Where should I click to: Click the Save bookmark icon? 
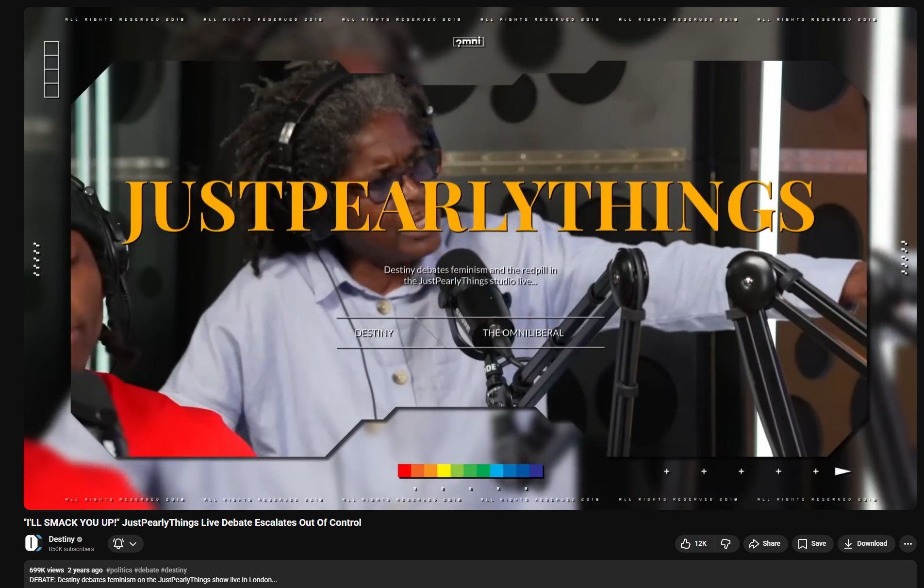click(802, 543)
